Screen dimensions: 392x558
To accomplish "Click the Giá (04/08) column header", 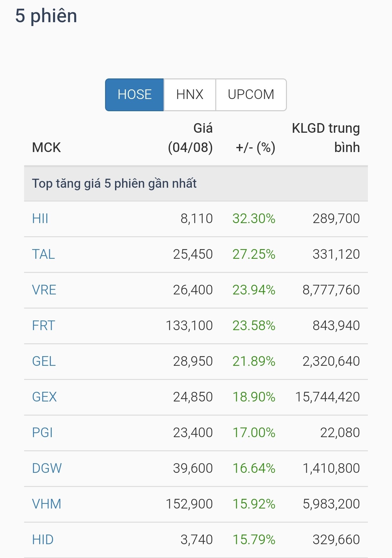I will coord(190,138).
